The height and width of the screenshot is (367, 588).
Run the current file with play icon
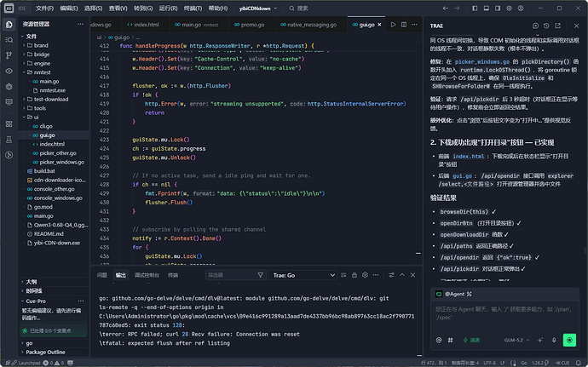[x=393, y=25]
